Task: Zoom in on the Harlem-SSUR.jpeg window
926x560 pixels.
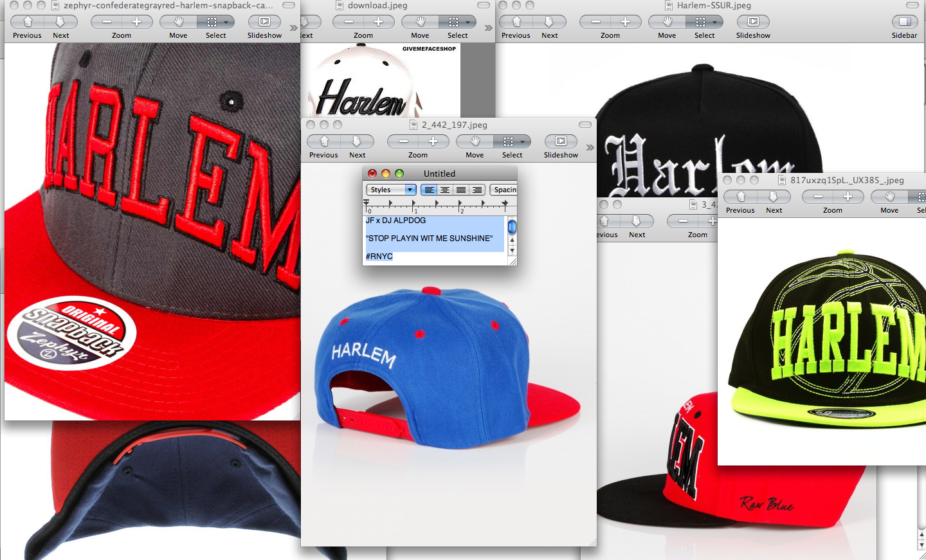Action: click(x=626, y=22)
